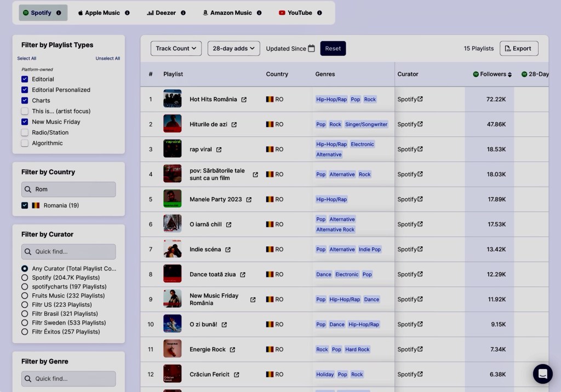Click the info icon next to Spotify tab
This screenshot has height=392, width=561.
click(x=59, y=13)
